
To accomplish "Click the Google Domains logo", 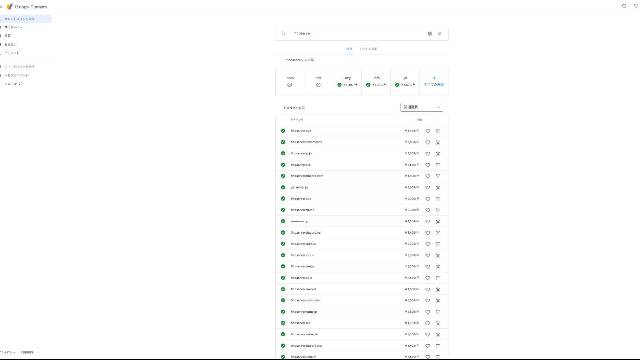I will [x=10, y=7].
